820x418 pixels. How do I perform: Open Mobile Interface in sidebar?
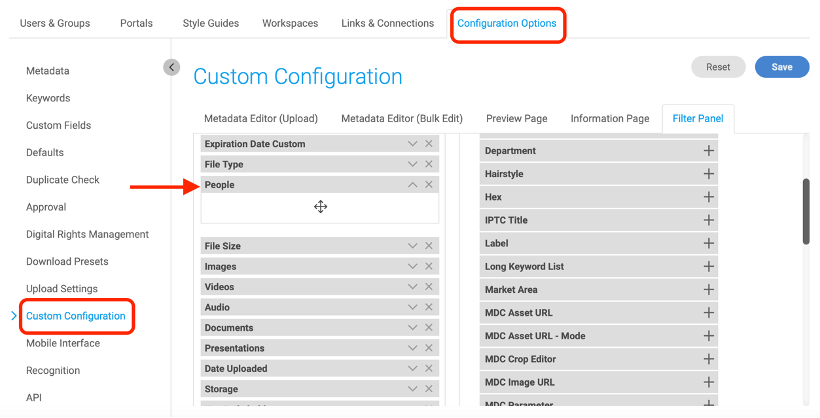click(63, 343)
